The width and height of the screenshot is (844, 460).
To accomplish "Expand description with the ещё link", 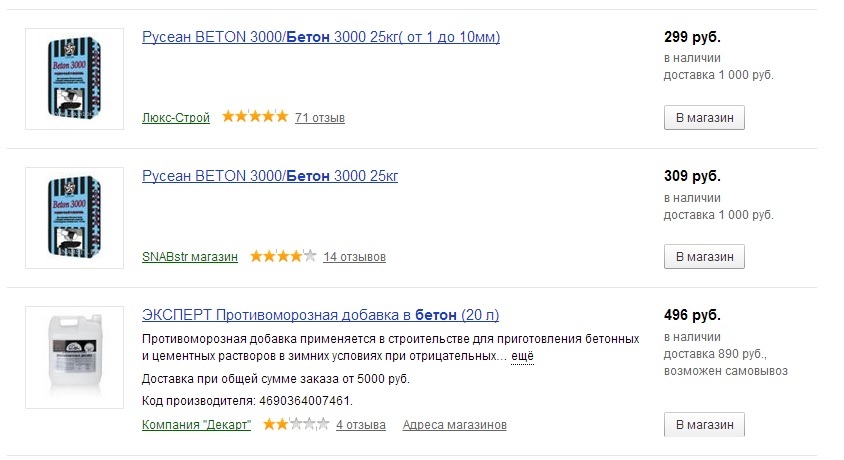I will [x=522, y=356].
